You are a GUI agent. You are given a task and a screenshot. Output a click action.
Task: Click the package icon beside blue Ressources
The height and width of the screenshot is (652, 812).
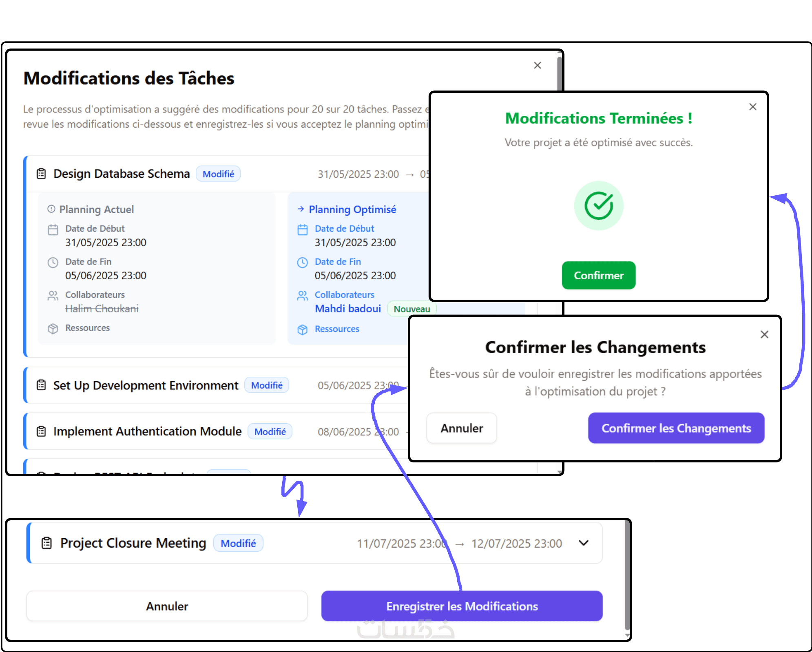click(302, 329)
